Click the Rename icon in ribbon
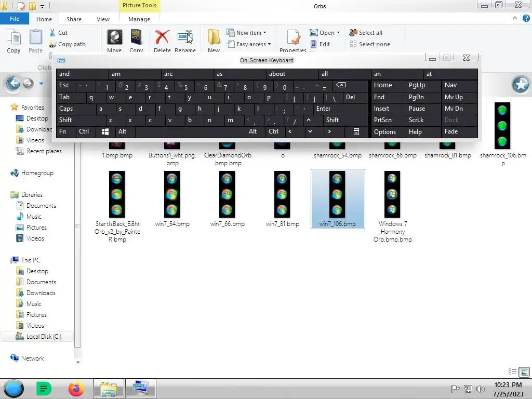This screenshot has height=399, width=532. pyautogui.click(x=185, y=37)
